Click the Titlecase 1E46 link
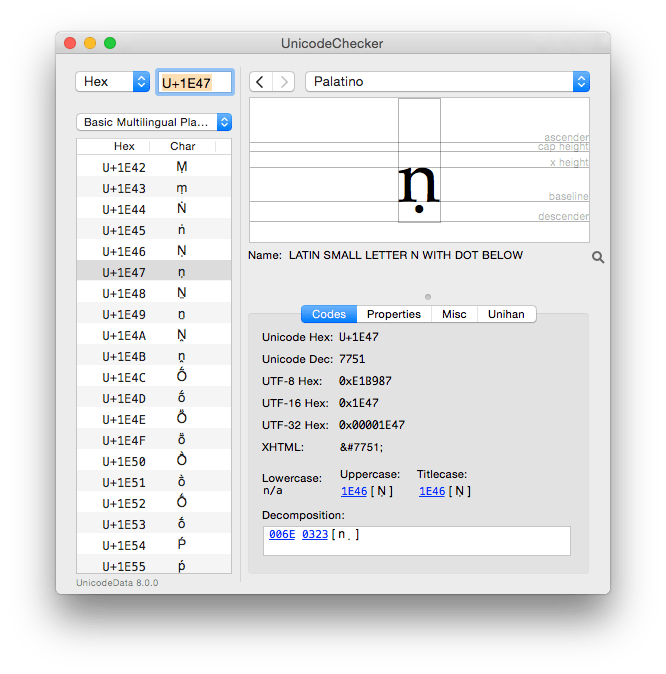The height and width of the screenshot is (674, 666). 432,491
